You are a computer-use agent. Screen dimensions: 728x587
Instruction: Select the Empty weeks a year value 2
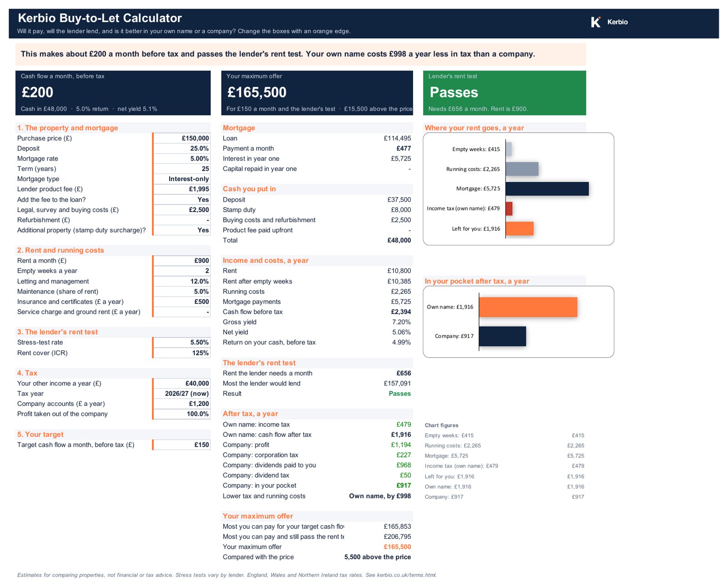(182, 271)
